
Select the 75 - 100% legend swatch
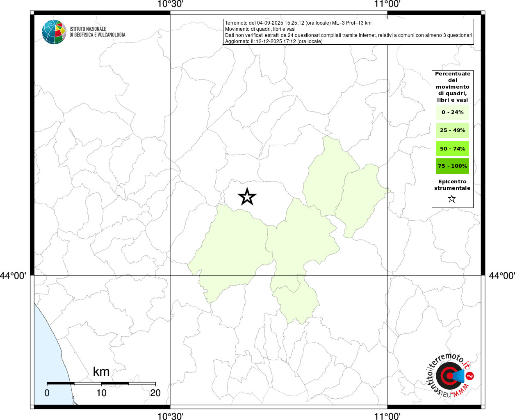452,166
